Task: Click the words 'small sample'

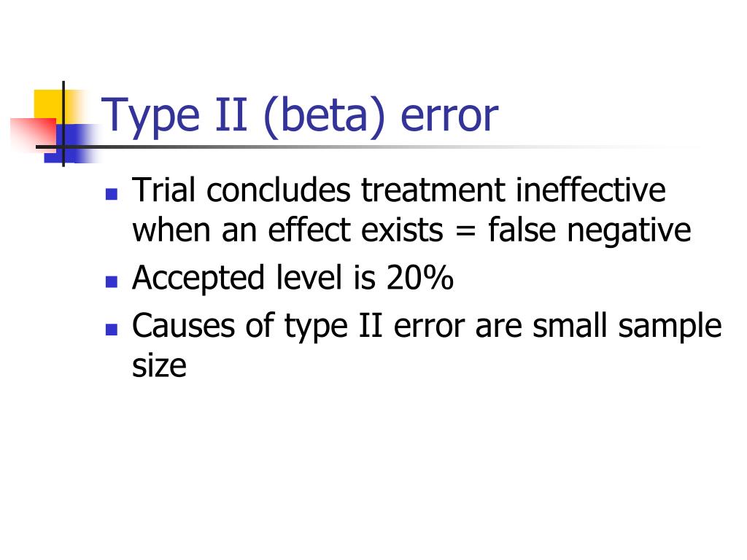Action: pos(627,327)
